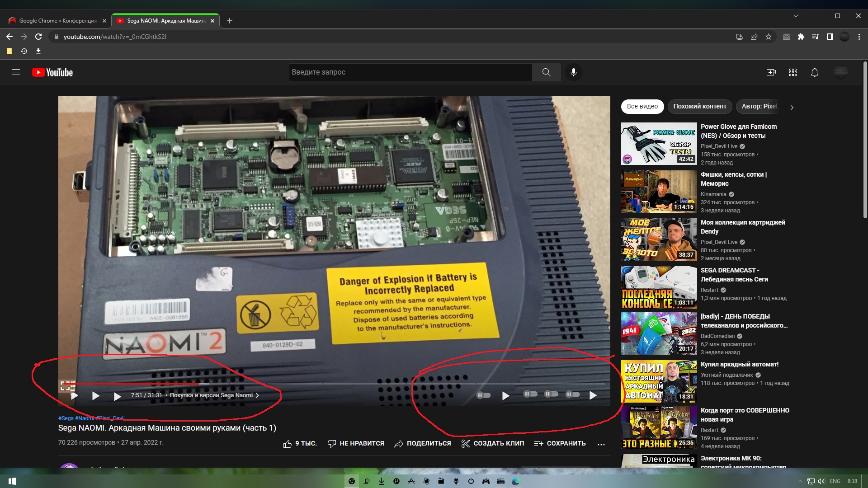Open the notifications bell
Viewport: 868px width, 488px height.
[814, 72]
